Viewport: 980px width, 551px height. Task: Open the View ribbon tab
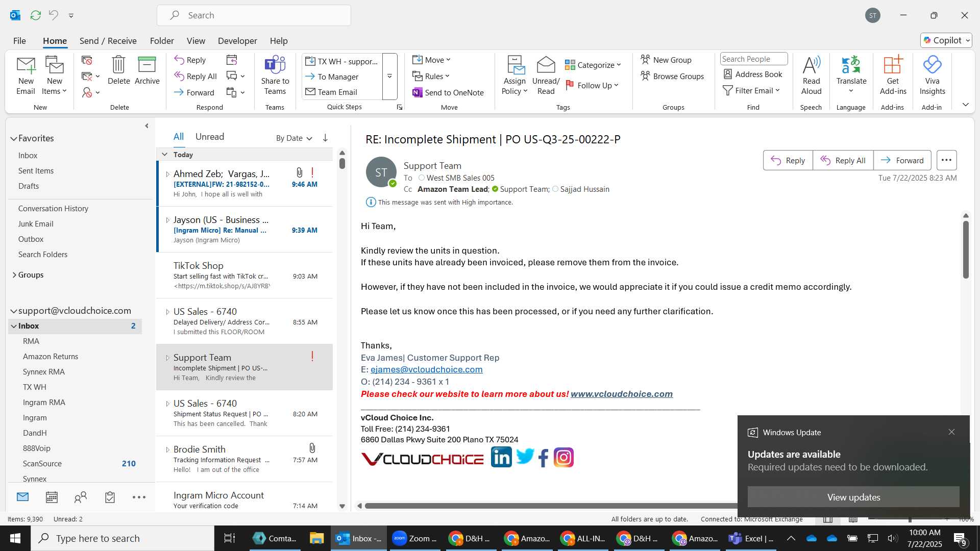coord(196,41)
